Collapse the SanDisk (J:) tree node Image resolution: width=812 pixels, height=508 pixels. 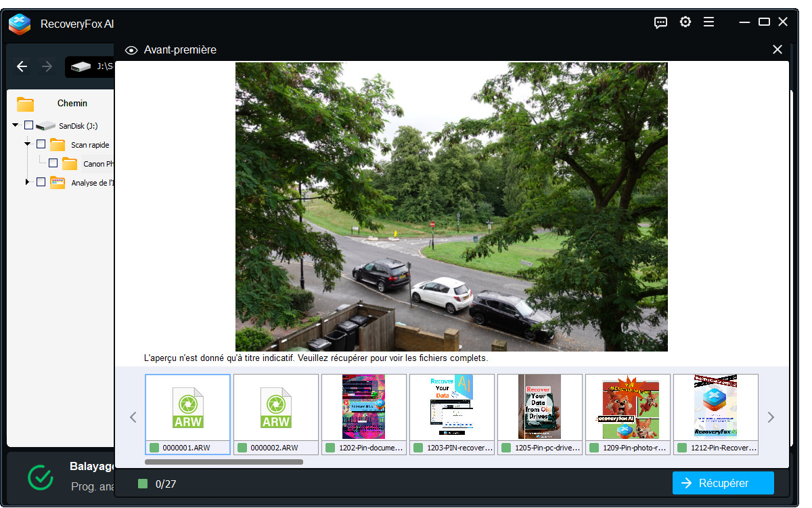[16, 125]
